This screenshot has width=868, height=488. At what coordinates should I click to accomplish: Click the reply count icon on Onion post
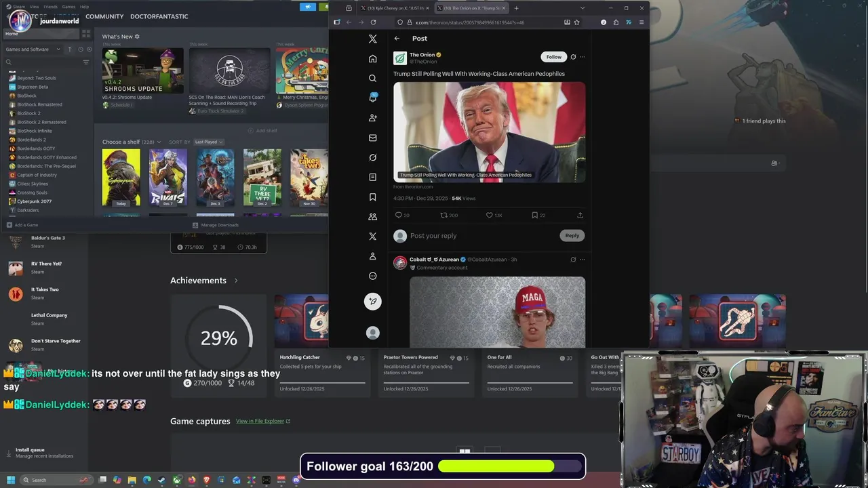399,215
